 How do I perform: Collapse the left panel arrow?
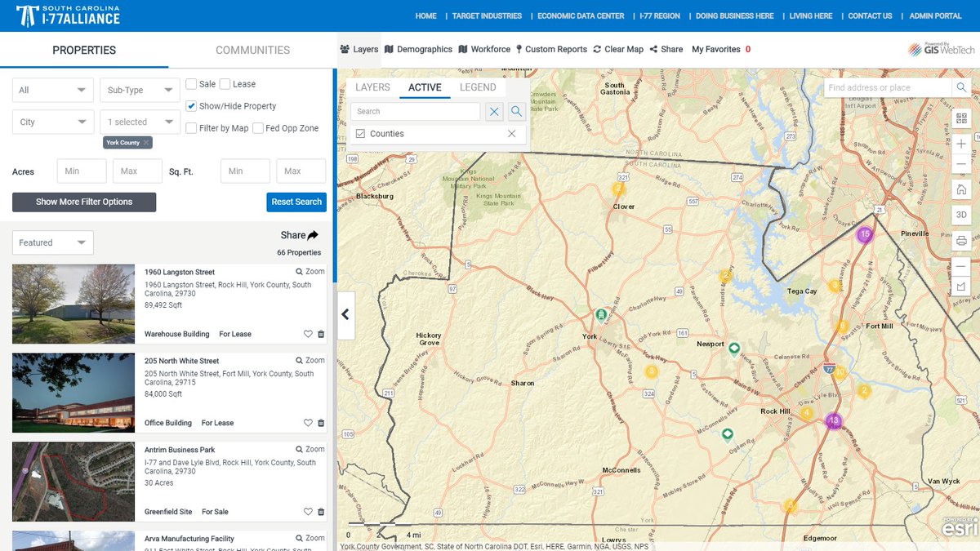(x=345, y=314)
